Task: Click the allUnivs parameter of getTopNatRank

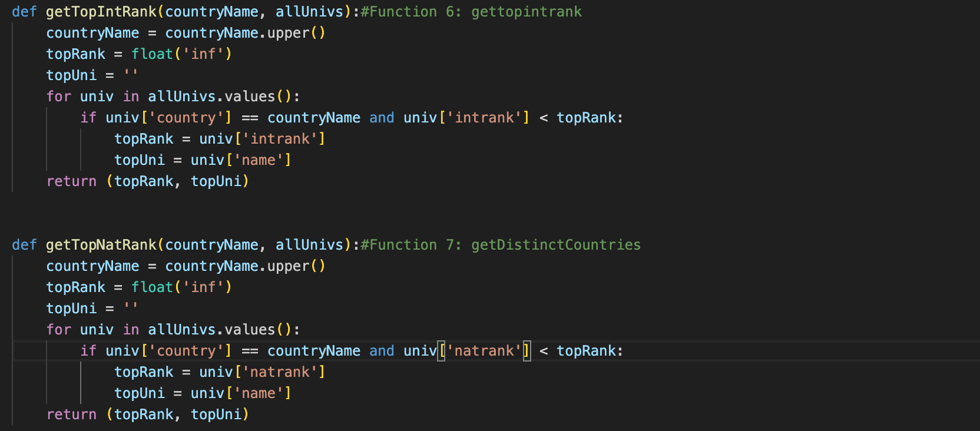Action: pyautogui.click(x=309, y=245)
